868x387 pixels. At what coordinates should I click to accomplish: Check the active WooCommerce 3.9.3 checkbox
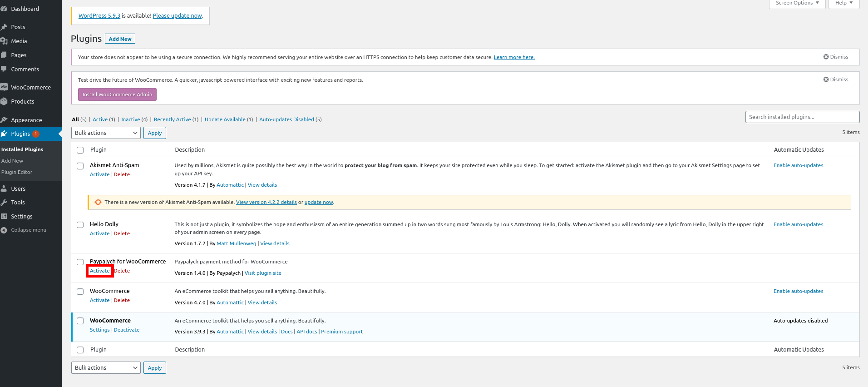pos(80,321)
